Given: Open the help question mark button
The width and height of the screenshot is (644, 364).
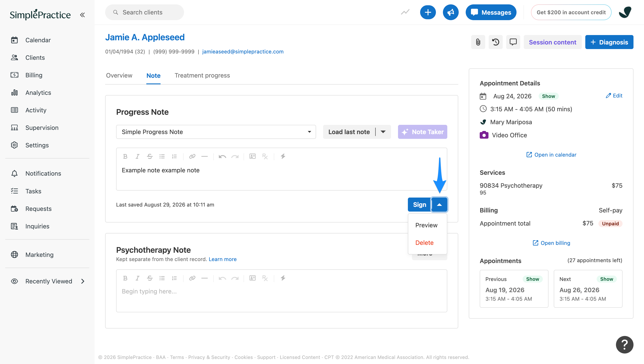Looking at the screenshot, I should pos(625,345).
